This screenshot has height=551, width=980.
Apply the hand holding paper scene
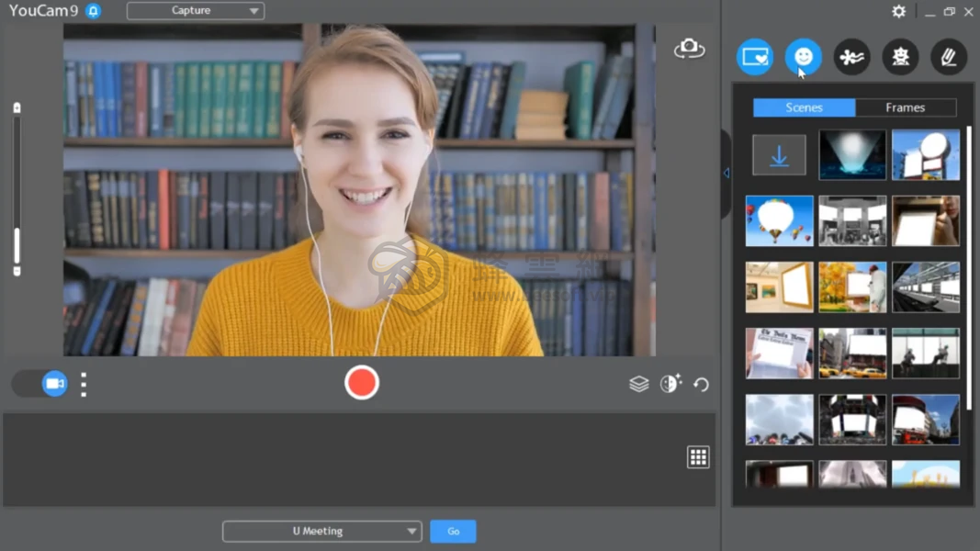(926, 221)
